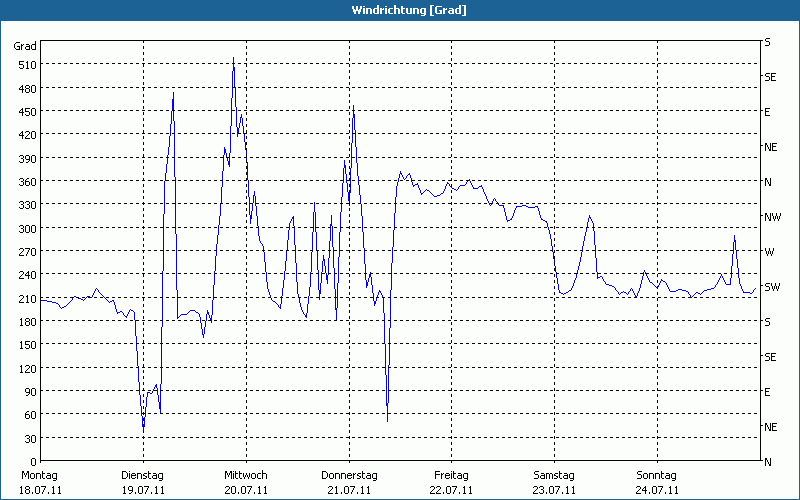Click the 60 value on the y-axis
Viewport: 800px width, 500px height.
tap(31, 415)
